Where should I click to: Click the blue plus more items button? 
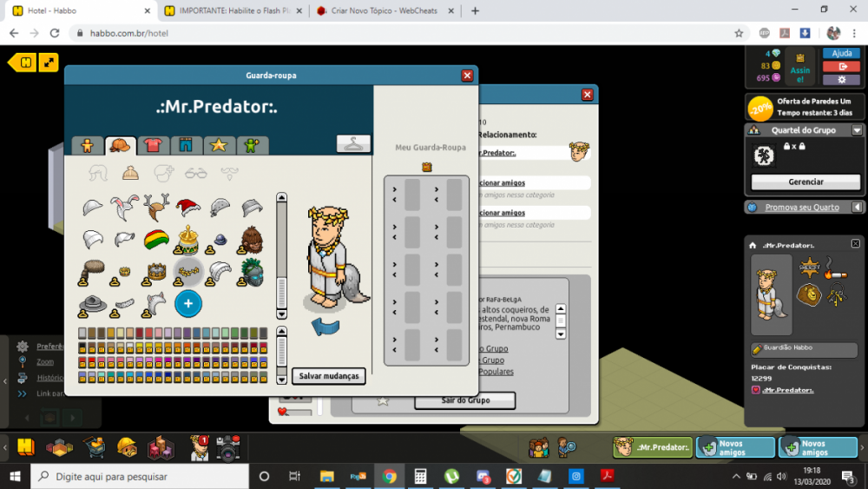[188, 303]
